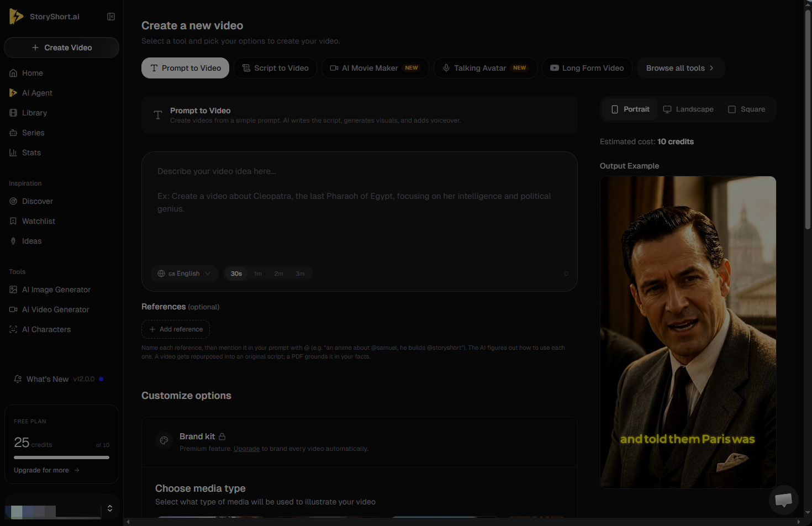Select the Portrait orientation

[630, 109]
